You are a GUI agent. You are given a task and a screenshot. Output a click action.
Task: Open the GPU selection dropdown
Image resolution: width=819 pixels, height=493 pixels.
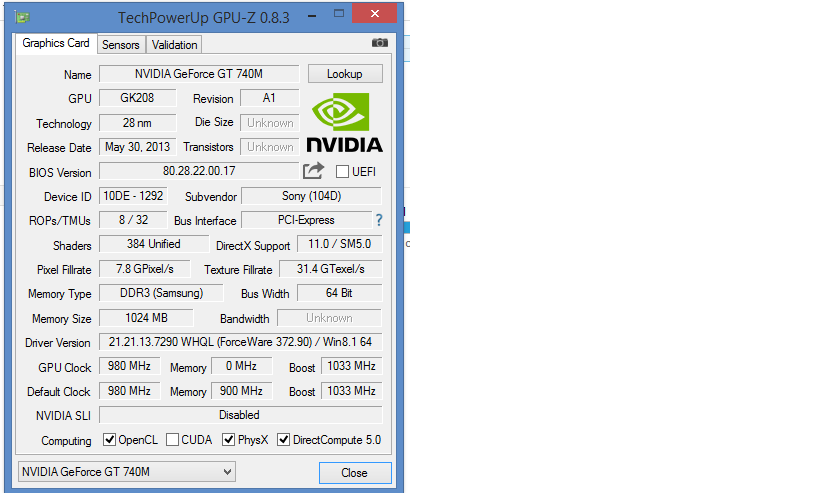click(127, 472)
